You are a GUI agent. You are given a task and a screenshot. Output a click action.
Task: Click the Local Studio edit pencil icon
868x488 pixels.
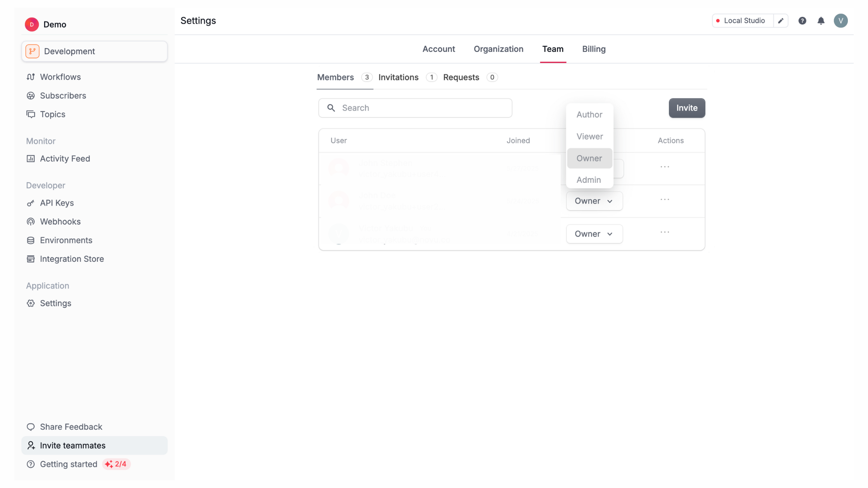coord(781,21)
